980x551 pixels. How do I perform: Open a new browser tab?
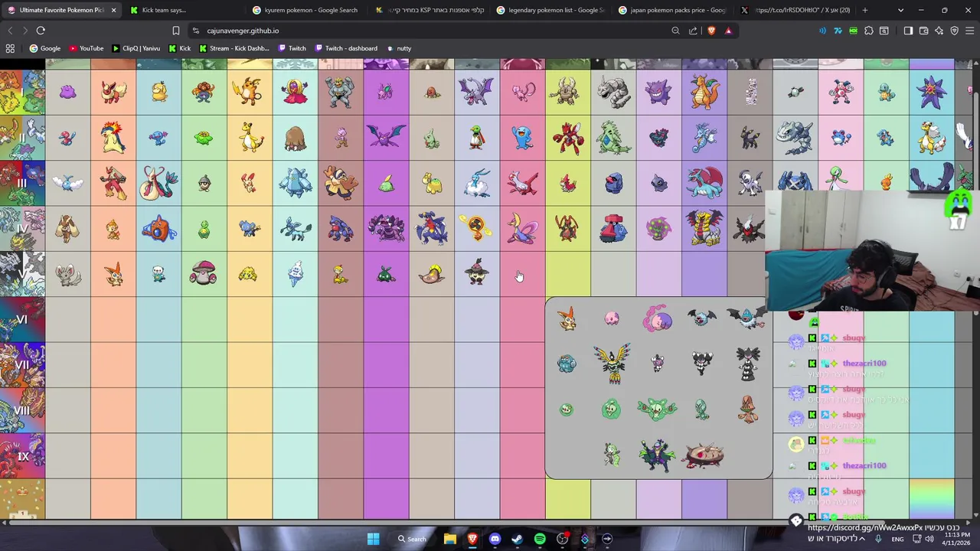click(865, 10)
